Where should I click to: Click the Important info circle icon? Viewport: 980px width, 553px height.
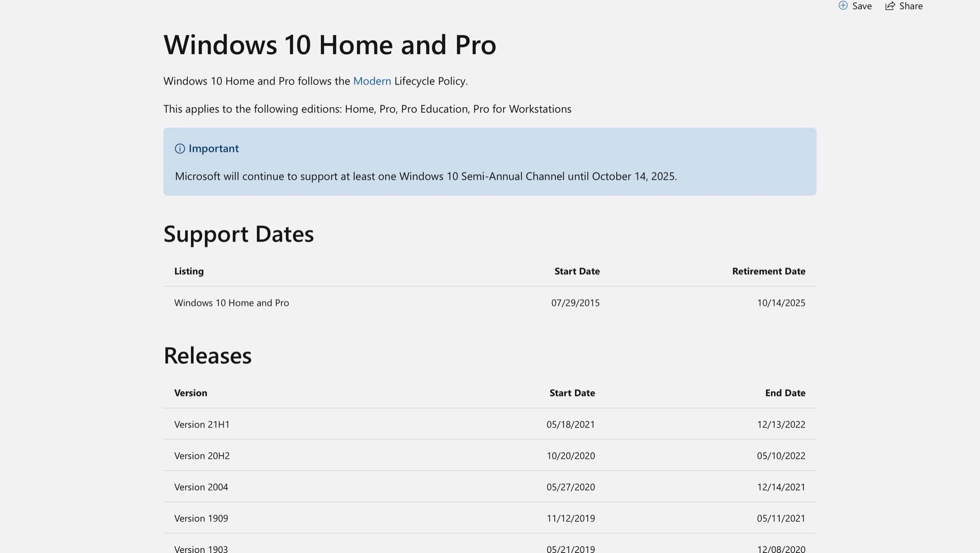click(x=180, y=148)
